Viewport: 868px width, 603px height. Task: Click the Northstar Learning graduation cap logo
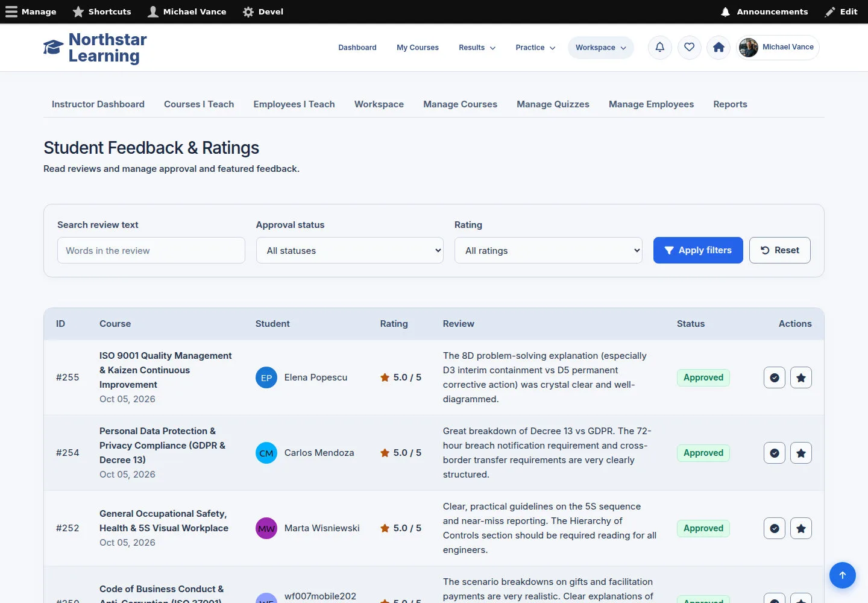pos(53,48)
